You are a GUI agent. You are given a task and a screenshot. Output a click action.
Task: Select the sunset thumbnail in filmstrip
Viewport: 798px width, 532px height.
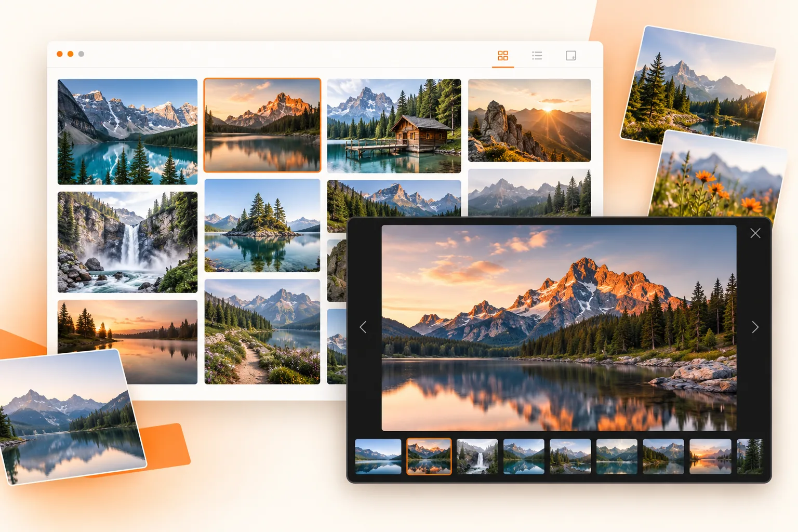[710, 457]
